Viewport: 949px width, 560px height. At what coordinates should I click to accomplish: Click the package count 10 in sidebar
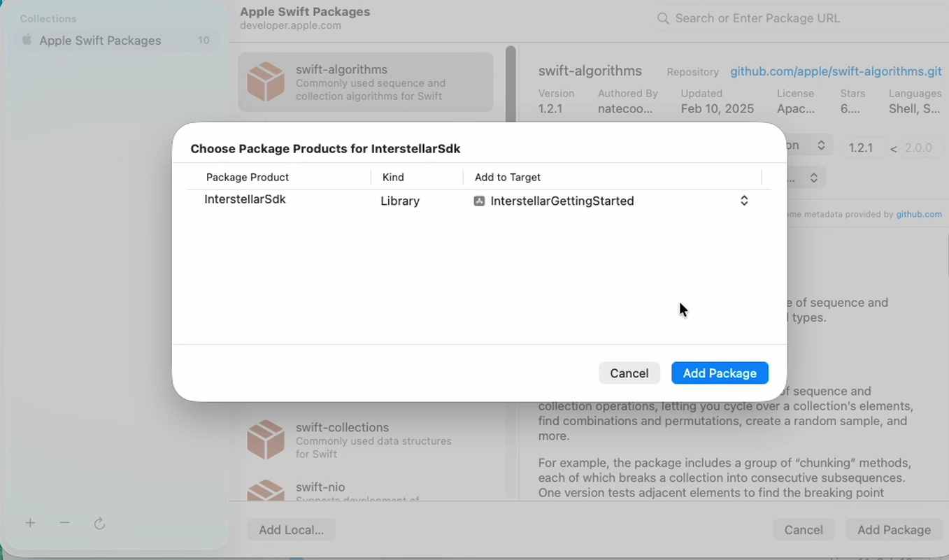click(204, 41)
